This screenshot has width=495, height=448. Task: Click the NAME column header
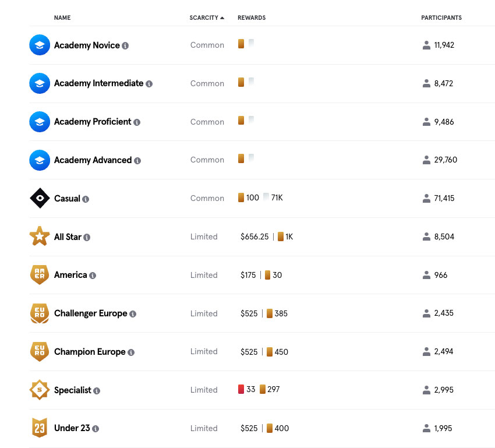(x=62, y=17)
